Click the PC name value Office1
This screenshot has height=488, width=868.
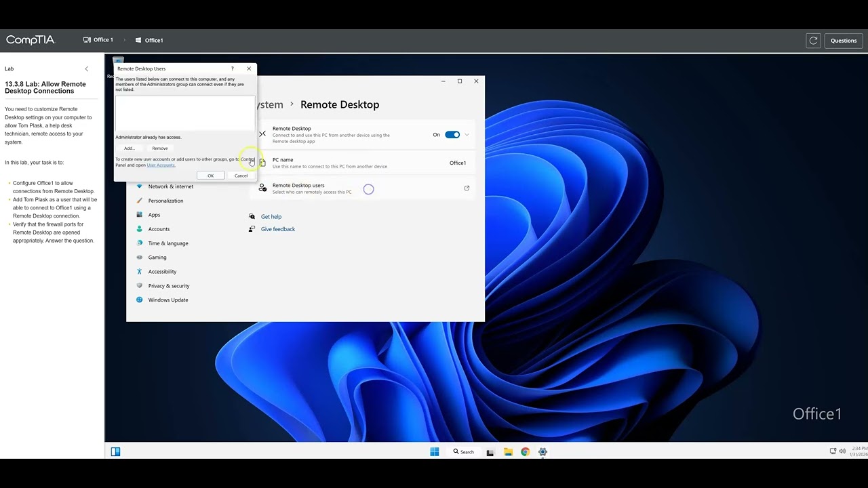point(458,163)
